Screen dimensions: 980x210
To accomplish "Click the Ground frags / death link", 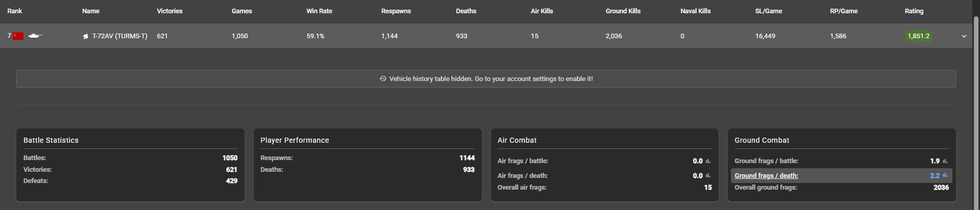I will pos(766,176).
